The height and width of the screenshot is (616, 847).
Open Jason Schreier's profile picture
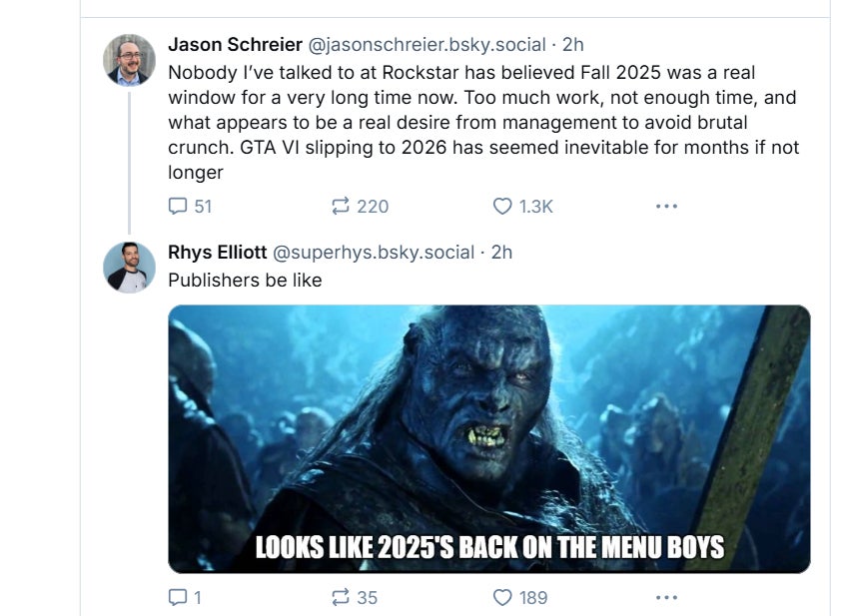pyautogui.click(x=130, y=60)
